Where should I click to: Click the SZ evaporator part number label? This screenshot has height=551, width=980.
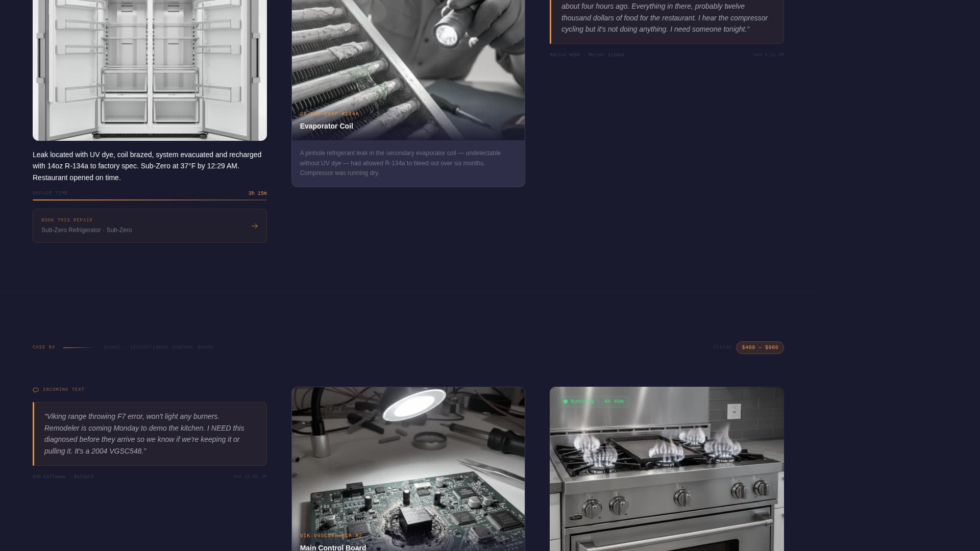(329, 114)
